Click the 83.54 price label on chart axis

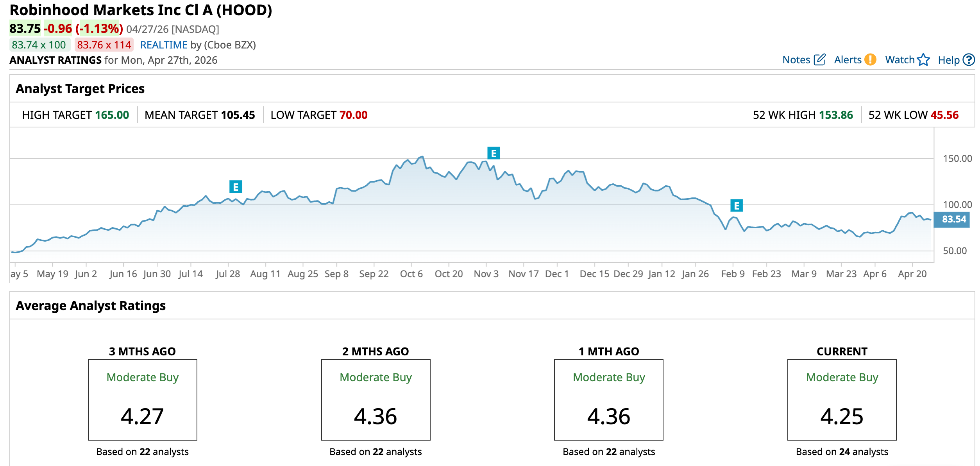[953, 219]
